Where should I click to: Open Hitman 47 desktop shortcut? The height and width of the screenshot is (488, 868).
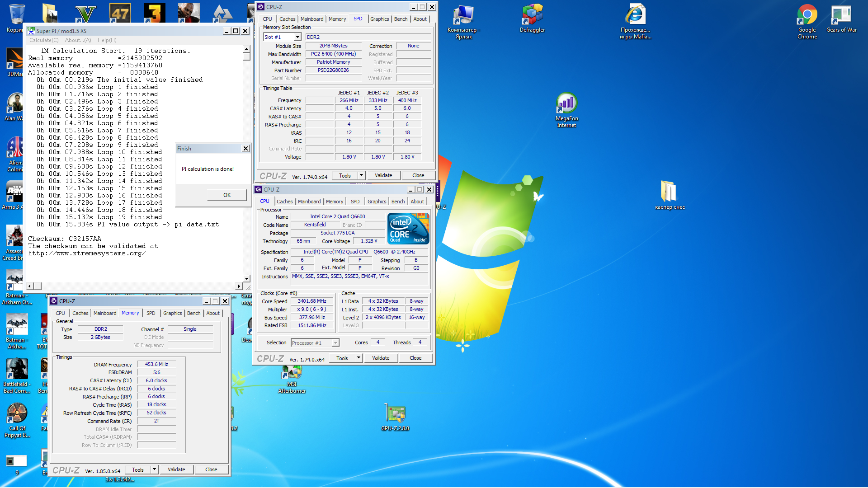(x=120, y=13)
